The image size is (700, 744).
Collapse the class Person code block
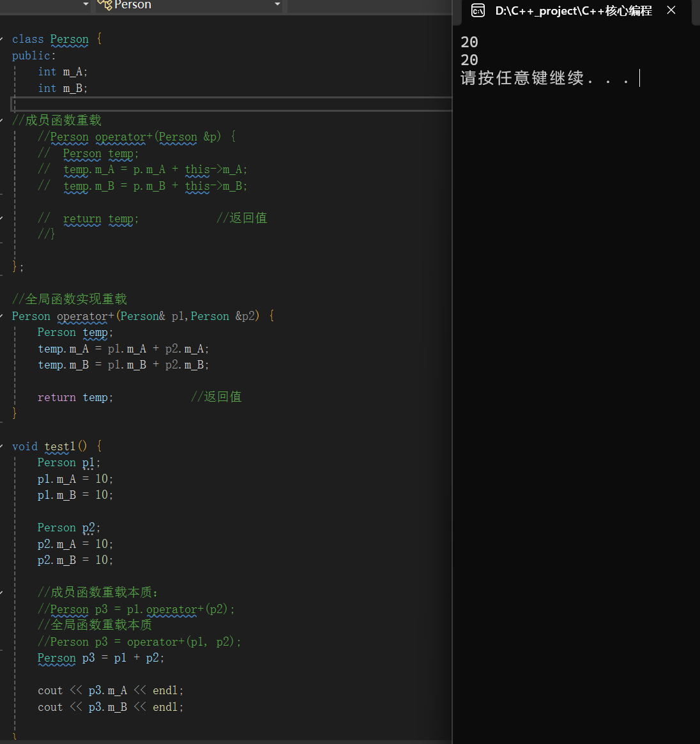1,39
